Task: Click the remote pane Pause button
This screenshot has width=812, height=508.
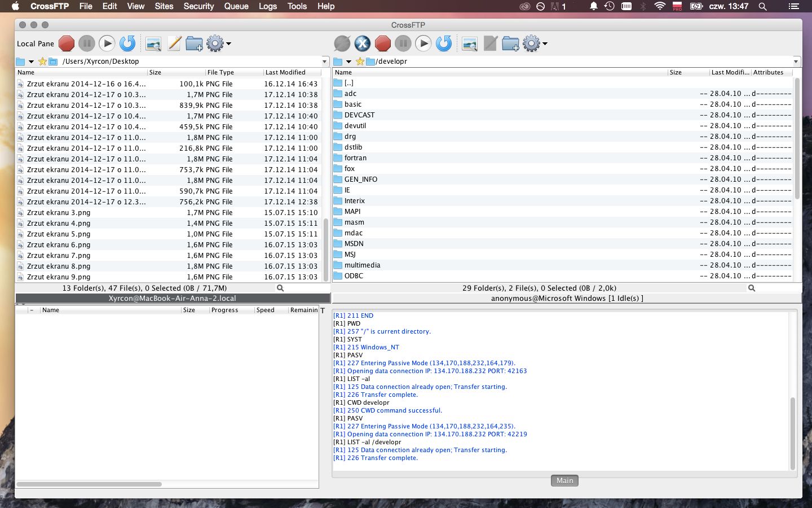Action: tap(403, 43)
